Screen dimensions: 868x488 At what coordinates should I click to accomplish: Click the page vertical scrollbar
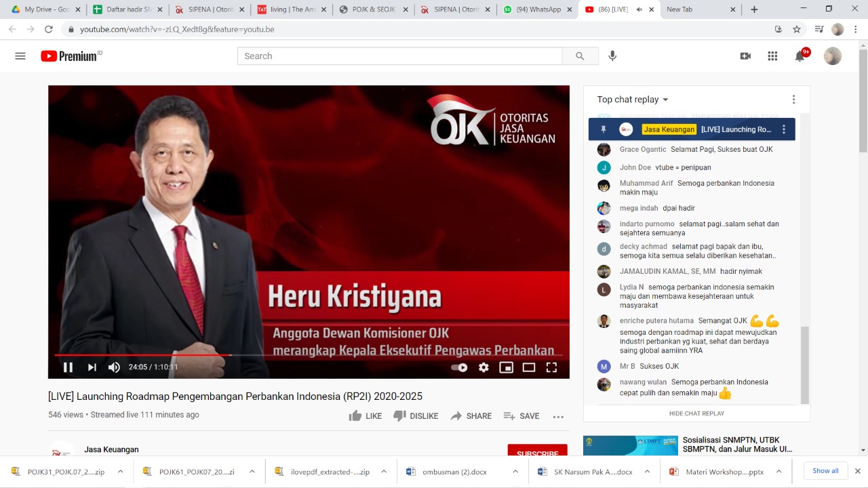863,102
